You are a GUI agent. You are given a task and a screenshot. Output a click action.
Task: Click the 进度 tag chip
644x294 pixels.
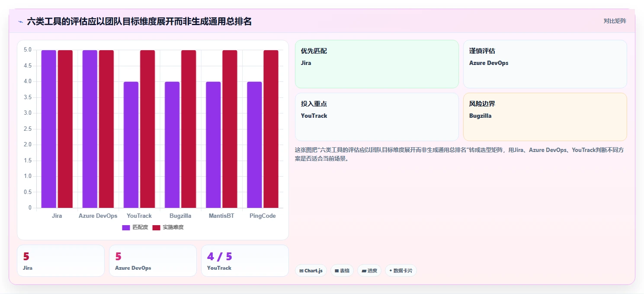pos(369,271)
